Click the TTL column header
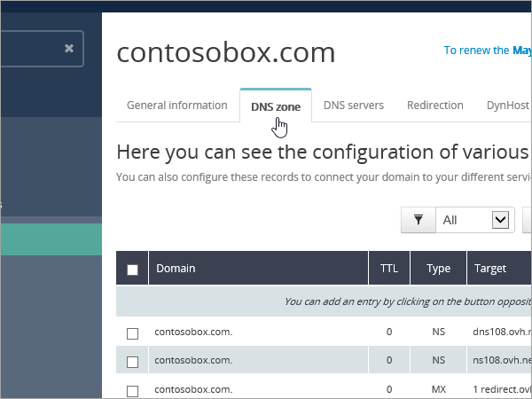This screenshot has width=532, height=399. 389,268
